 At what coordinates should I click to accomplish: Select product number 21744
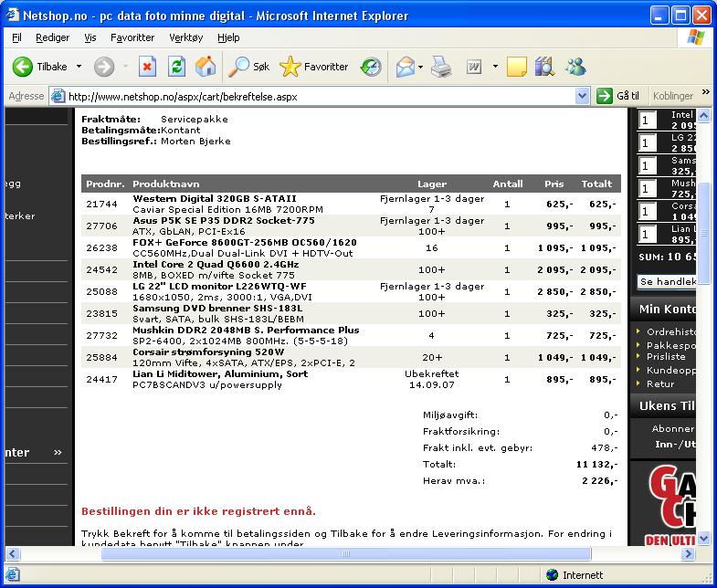point(101,204)
